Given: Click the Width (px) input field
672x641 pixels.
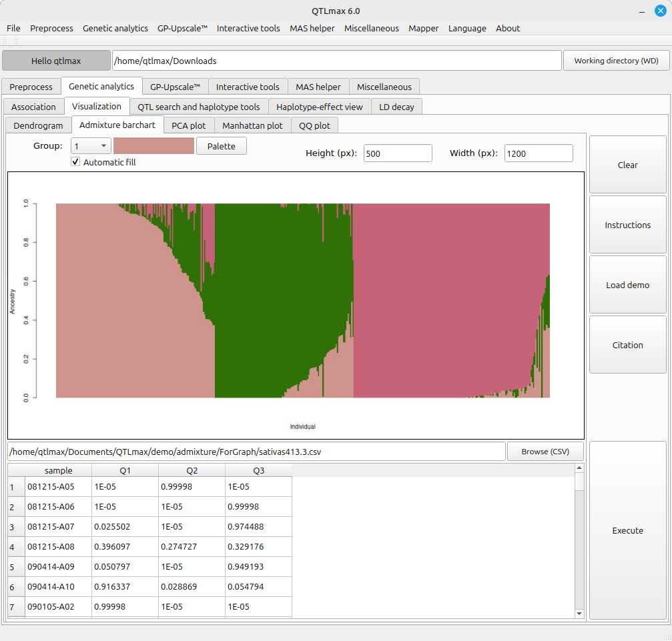Looking at the screenshot, I should [x=538, y=153].
